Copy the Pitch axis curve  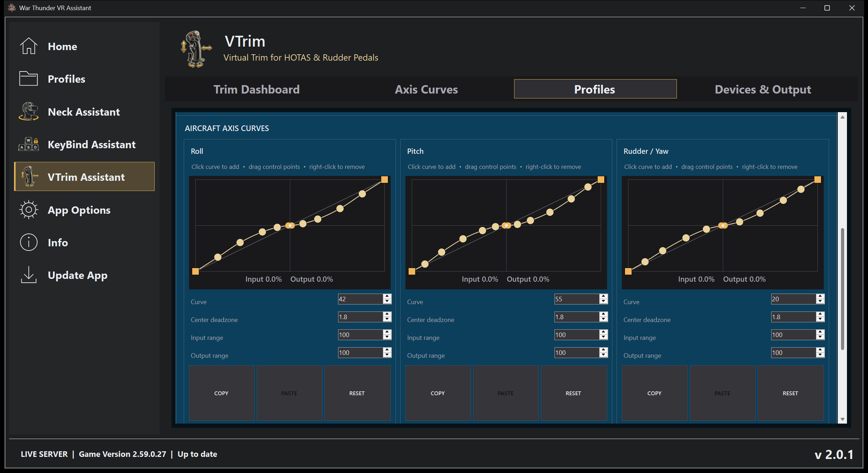(438, 393)
